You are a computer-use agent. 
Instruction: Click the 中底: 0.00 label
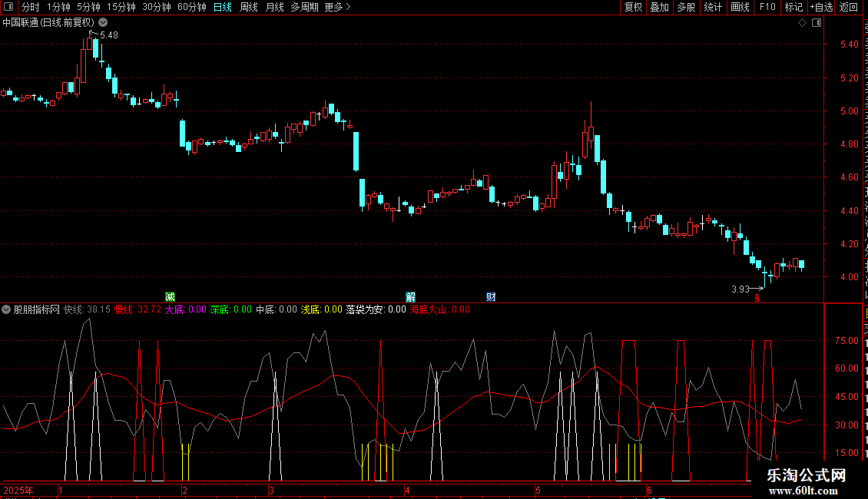tap(277, 310)
